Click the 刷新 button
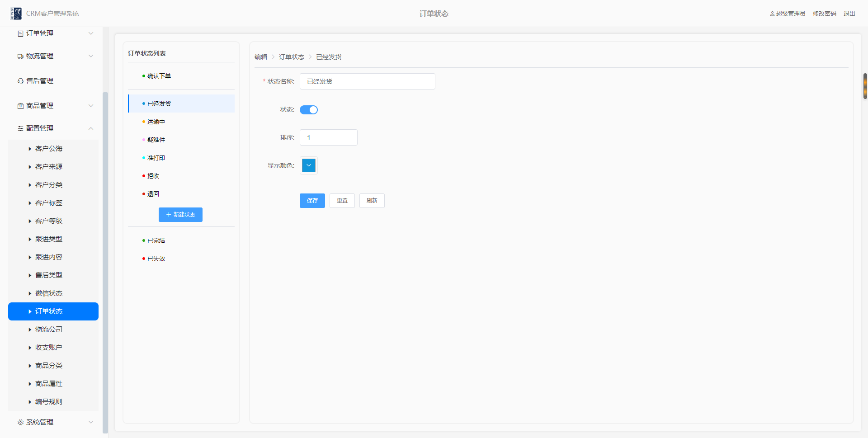Viewport: 868px width, 438px height. click(372, 201)
